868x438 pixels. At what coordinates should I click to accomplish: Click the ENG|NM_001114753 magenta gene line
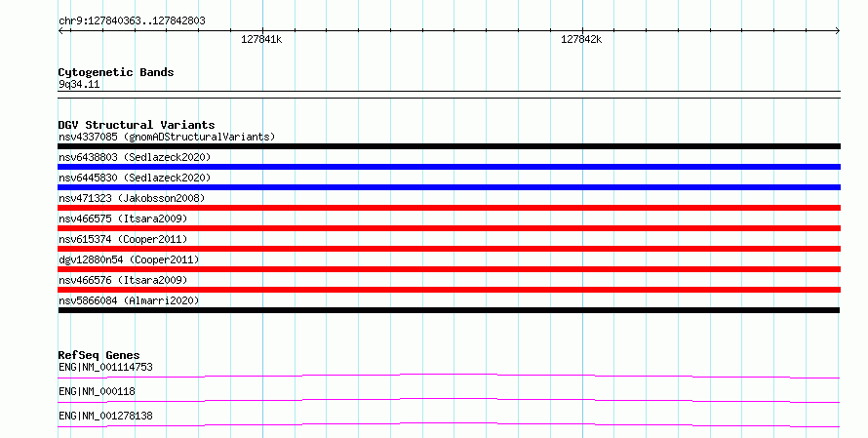tap(449, 377)
